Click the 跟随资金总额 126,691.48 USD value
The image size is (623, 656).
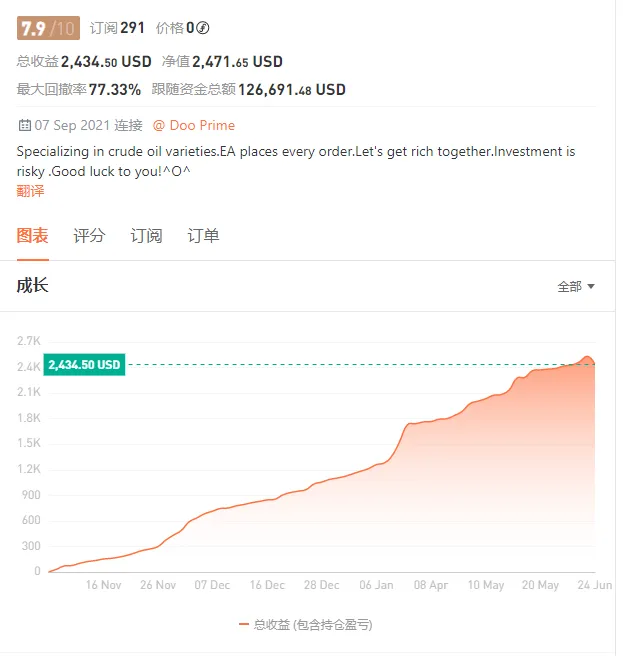[x=292, y=90]
